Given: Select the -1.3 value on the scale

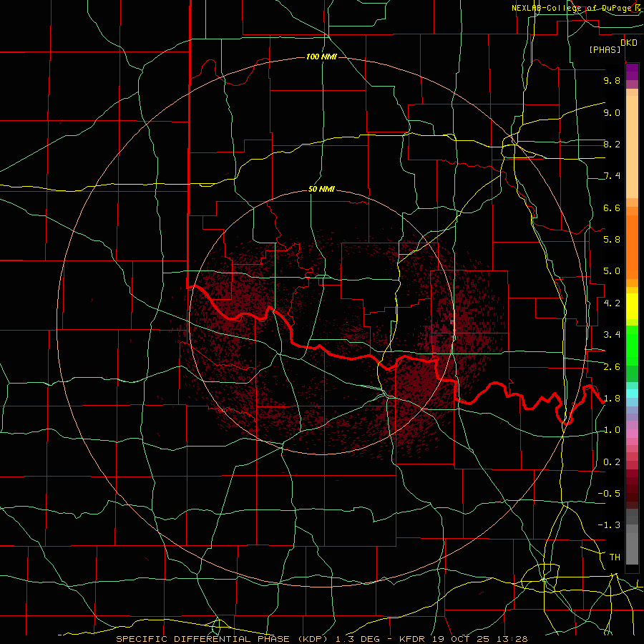Looking at the screenshot, I should [x=609, y=525].
